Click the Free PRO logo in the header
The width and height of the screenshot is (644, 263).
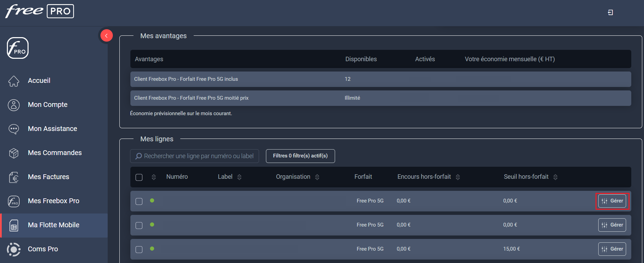[40, 11]
